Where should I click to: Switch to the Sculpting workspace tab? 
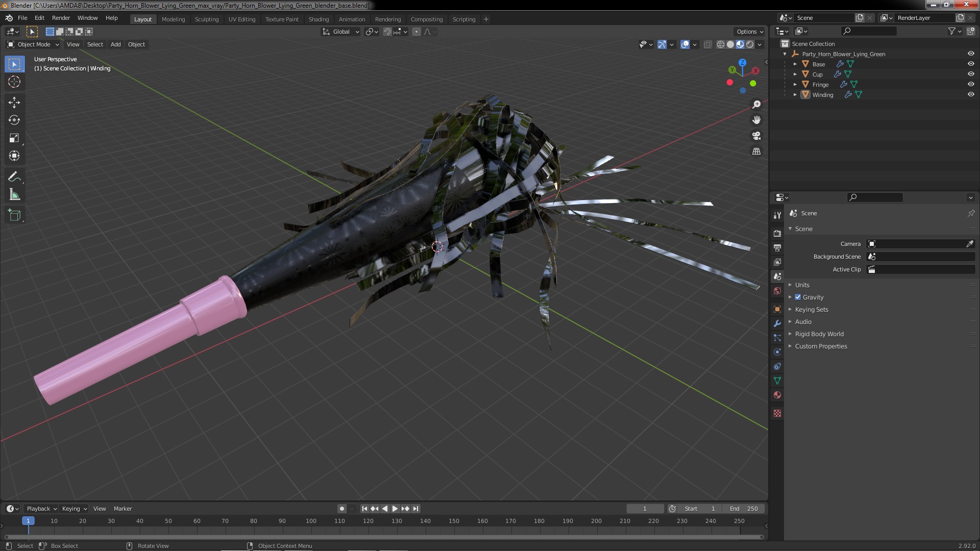[x=206, y=19]
